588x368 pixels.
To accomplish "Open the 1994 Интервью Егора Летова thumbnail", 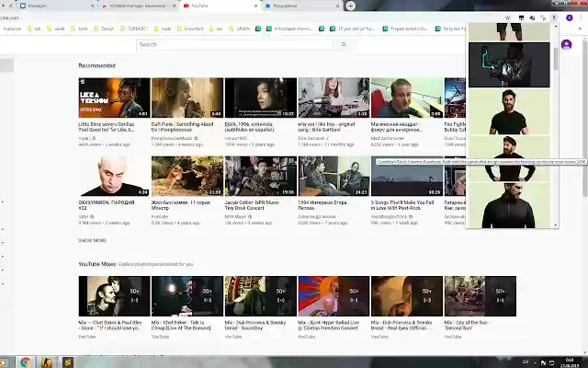I will coord(334,176).
